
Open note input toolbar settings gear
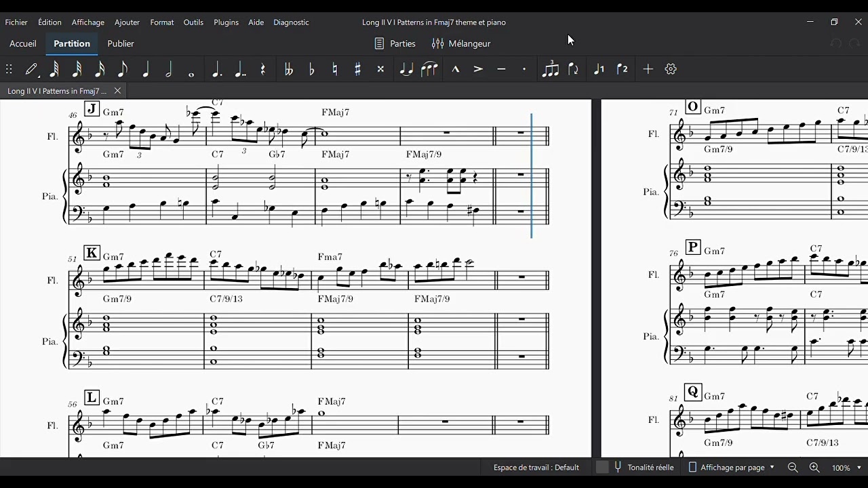tap(671, 69)
